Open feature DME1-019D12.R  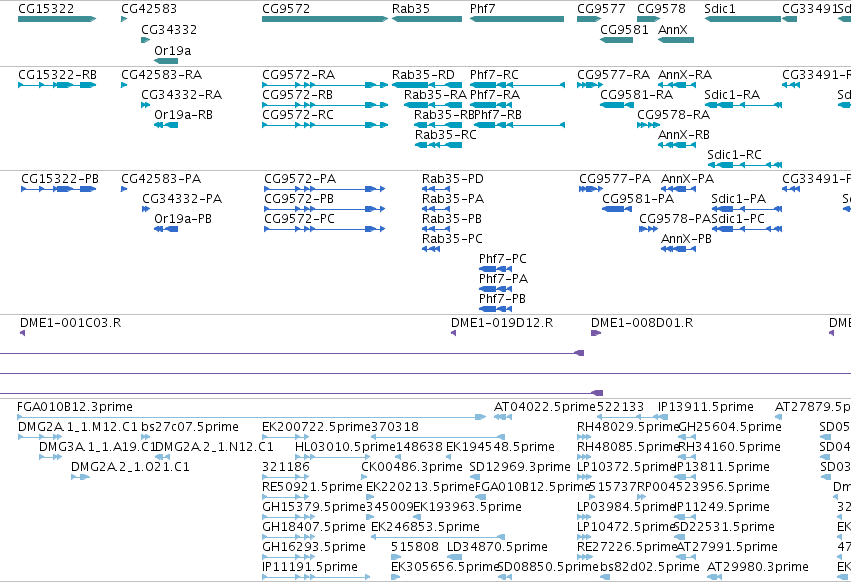502,323
